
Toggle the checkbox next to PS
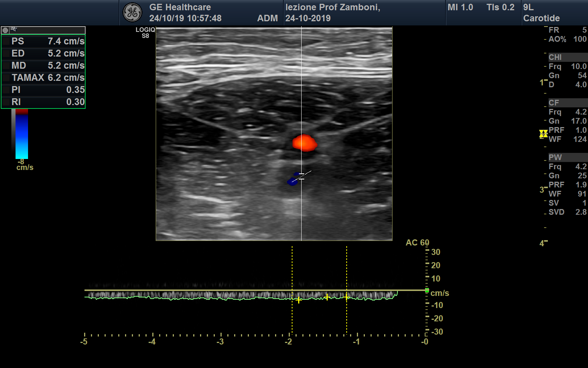[x=6, y=41]
